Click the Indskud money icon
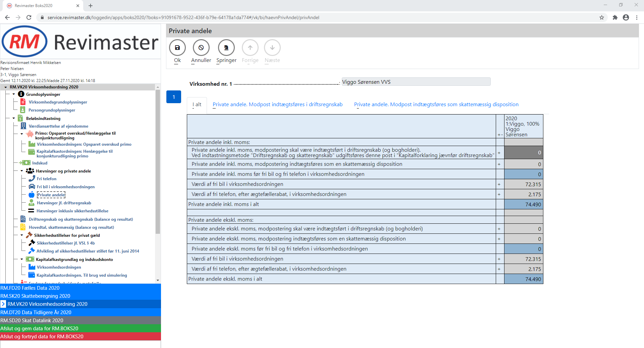Image resolution: width=644 pixels, height=348 pixels. click(26, 163)
